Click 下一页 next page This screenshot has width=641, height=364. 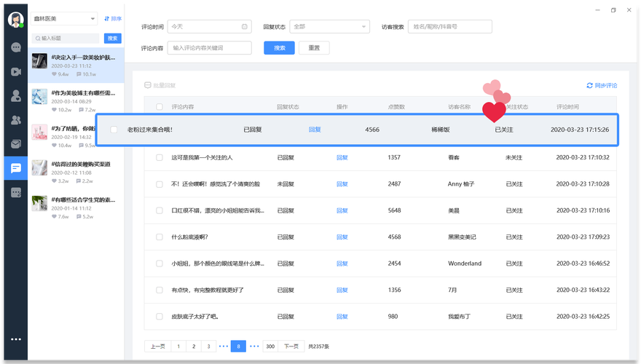pos(291,347)
